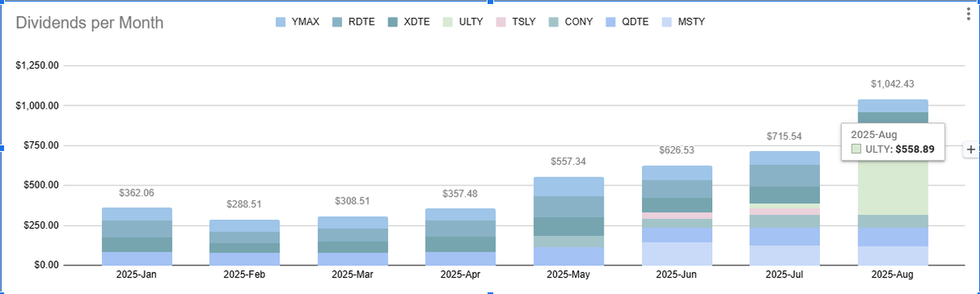Select the pink TSLY segment in June bar

676,216
